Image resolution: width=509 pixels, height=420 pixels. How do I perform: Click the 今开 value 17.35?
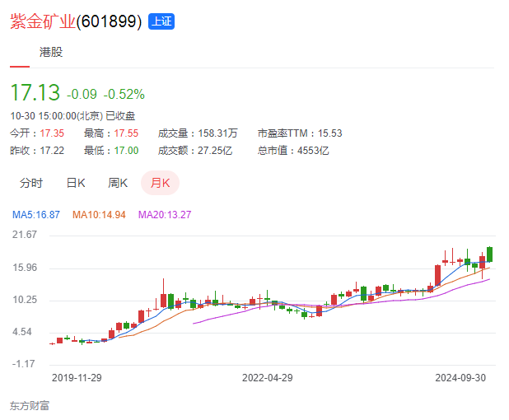[x=52, y=133]
